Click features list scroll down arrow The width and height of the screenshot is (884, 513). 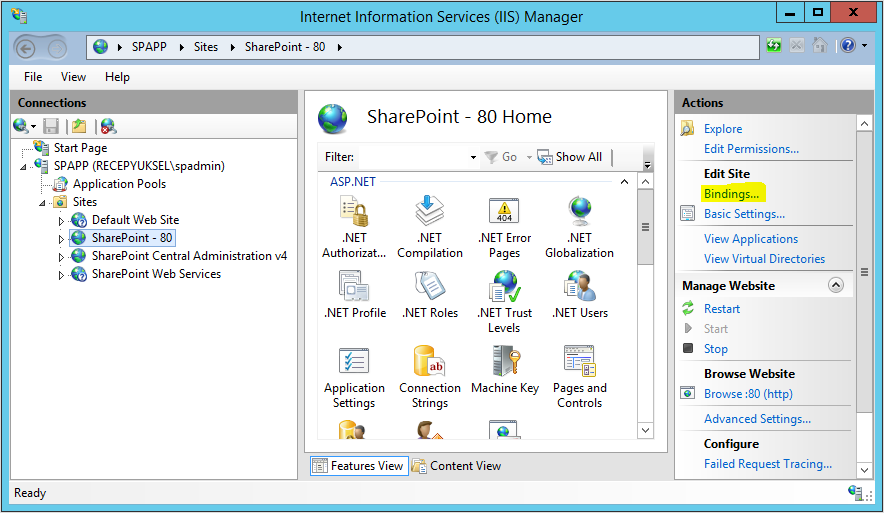coord(646,431)
